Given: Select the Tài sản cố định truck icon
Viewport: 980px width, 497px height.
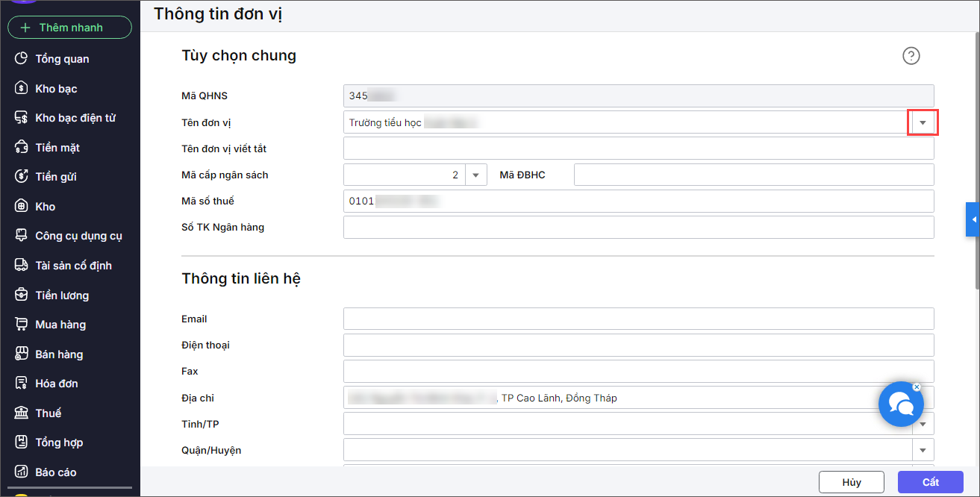Looking at the screenshot, I should click(x=21, y=266).
